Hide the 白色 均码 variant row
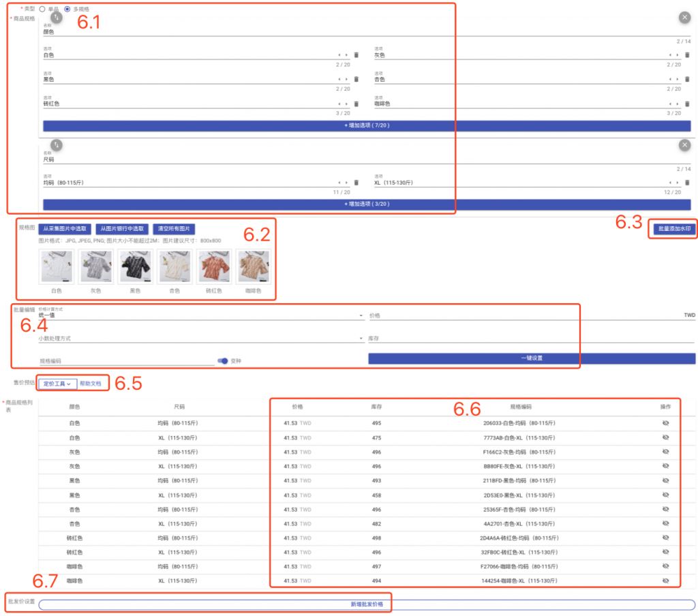Image resolution: width=698 pixels, height=616 pixels. (x=665, y=423)
